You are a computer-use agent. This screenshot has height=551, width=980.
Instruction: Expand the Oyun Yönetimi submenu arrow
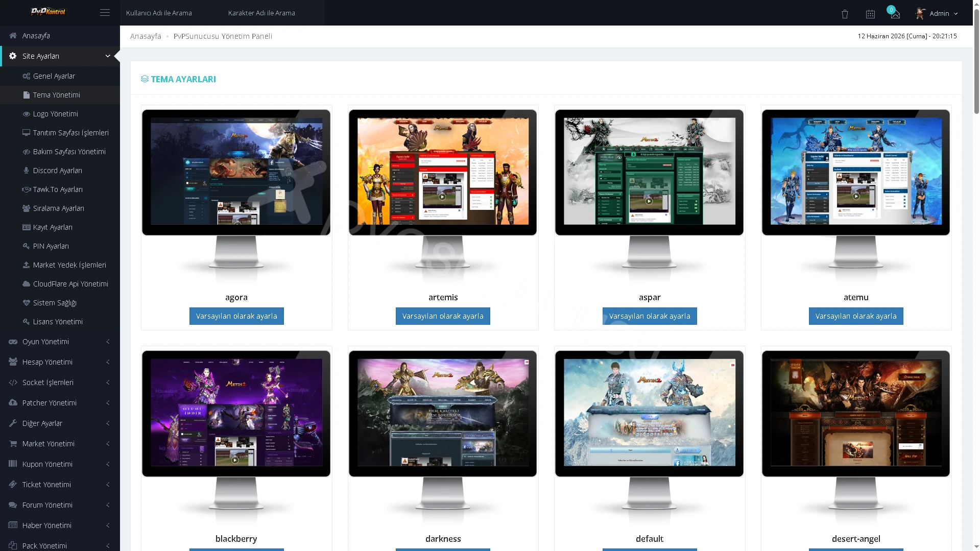pos(108,342)
